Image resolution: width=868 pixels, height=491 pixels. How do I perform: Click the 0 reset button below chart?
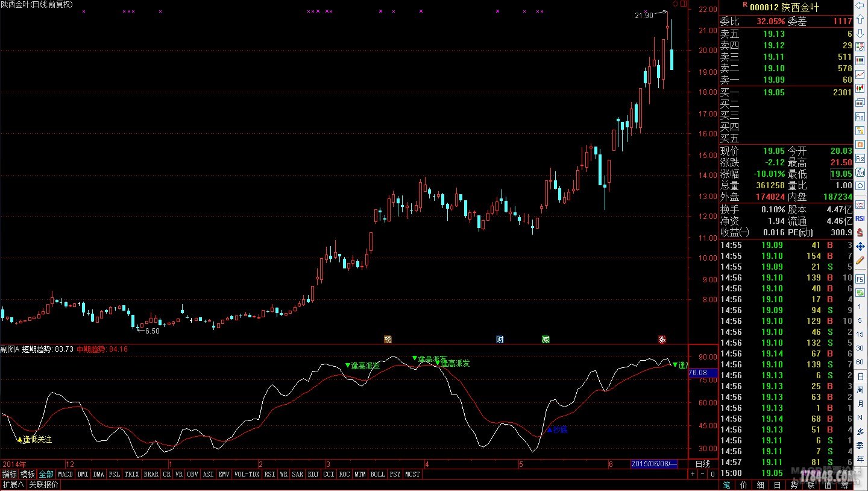tap(712, 474)
